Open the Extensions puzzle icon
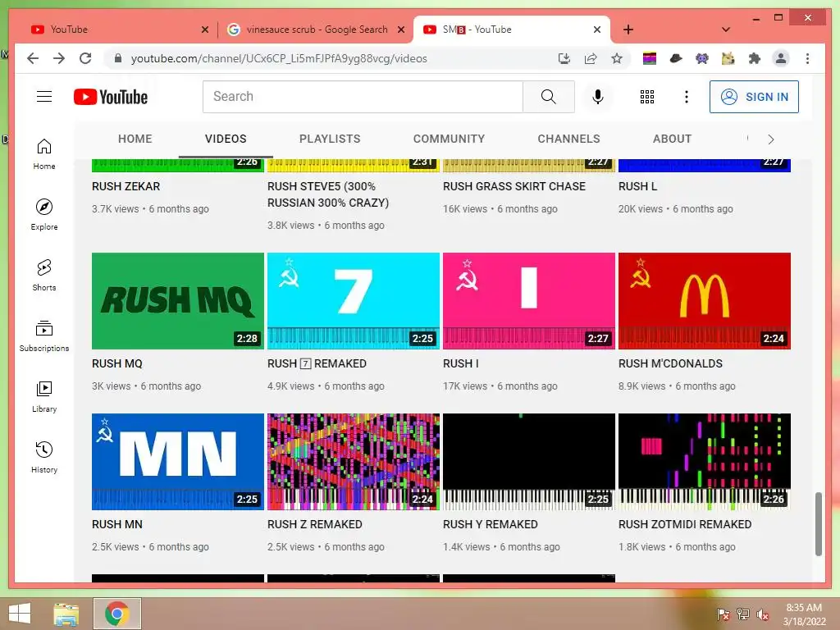Screen dimensions: 840x630 tap(755, 58)
